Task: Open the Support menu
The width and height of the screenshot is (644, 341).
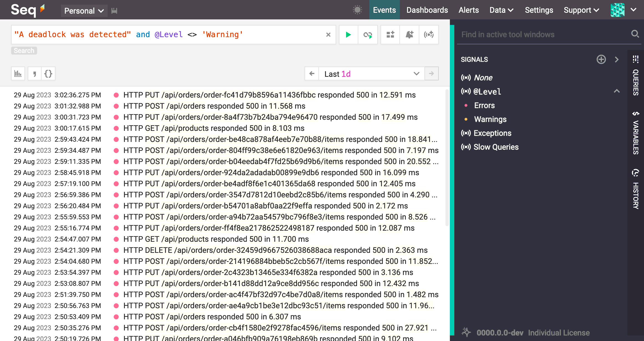Action: pos(581,10)
